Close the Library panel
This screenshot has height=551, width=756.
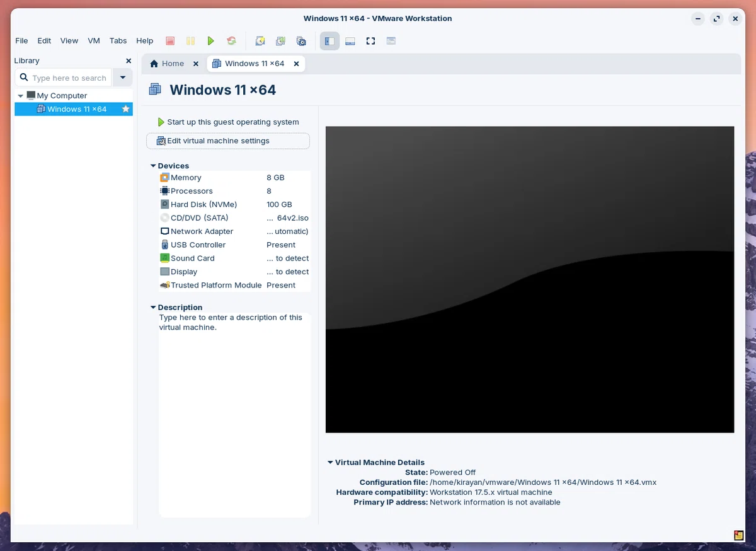129,61
